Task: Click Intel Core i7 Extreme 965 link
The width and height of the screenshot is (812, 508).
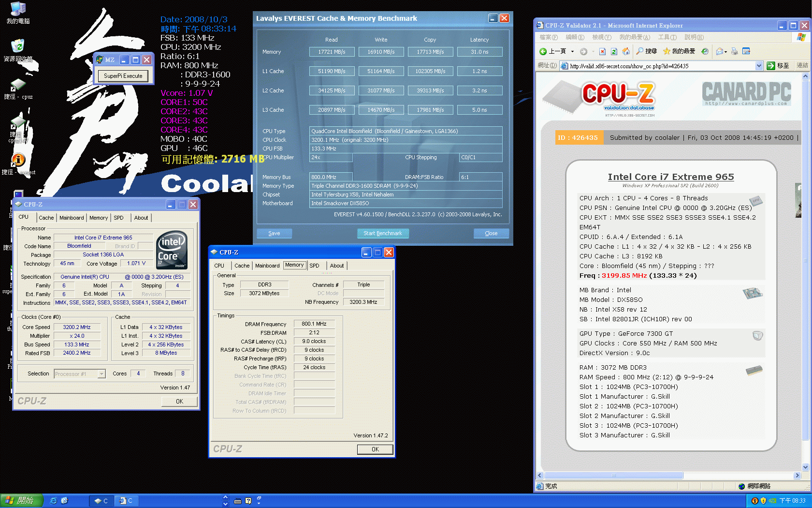Action: [671, 177]
